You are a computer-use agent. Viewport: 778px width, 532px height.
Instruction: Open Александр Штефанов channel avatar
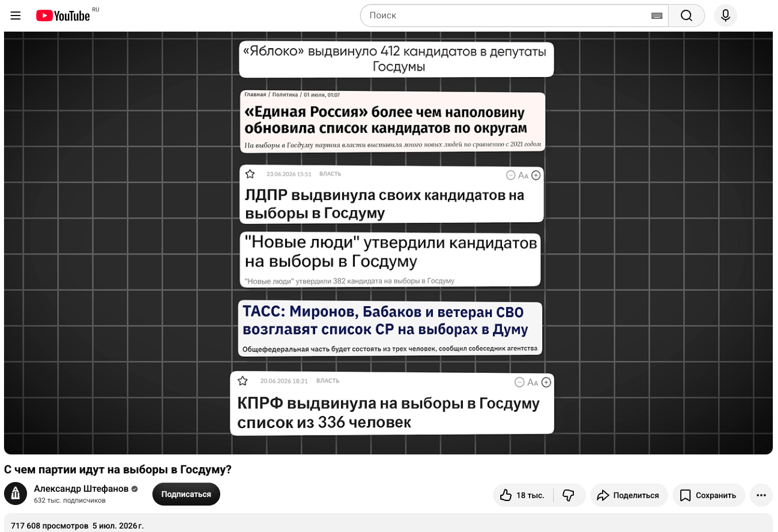click(x=16, y=494)
